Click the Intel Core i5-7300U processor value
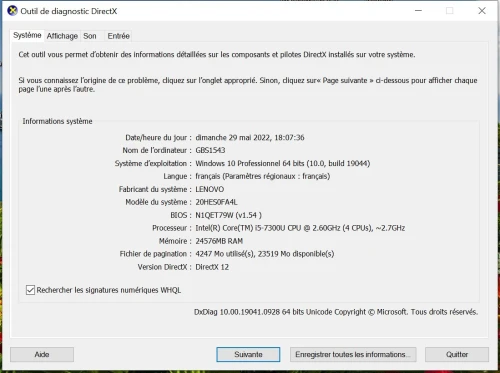This screenshot has width=500, height=373. point(300,228)
